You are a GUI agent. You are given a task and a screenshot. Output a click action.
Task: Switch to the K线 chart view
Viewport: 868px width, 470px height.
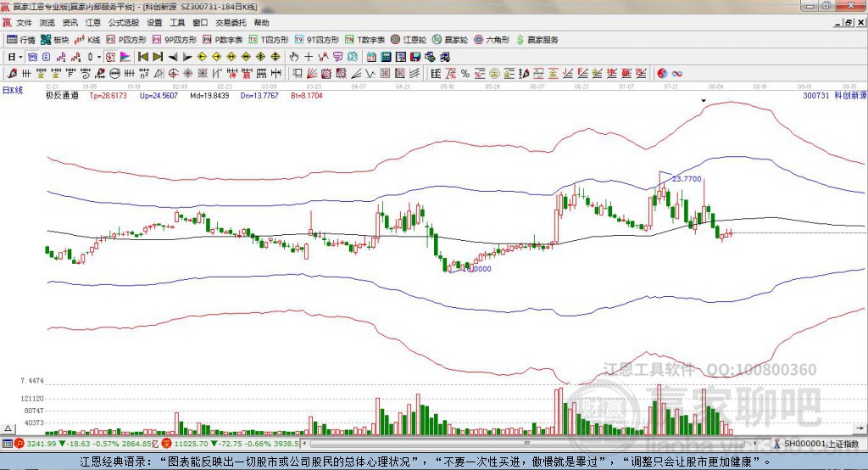coord(87,40)
